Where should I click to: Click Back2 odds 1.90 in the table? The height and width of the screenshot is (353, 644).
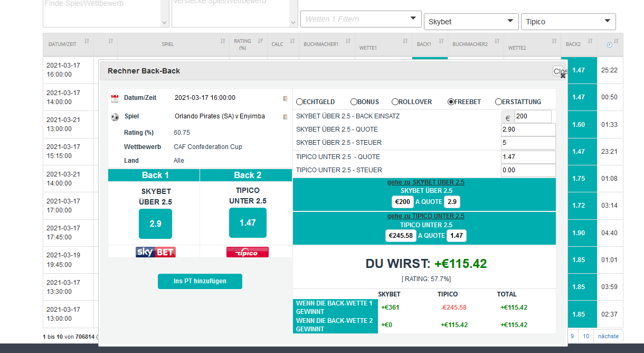coord(579,233)
